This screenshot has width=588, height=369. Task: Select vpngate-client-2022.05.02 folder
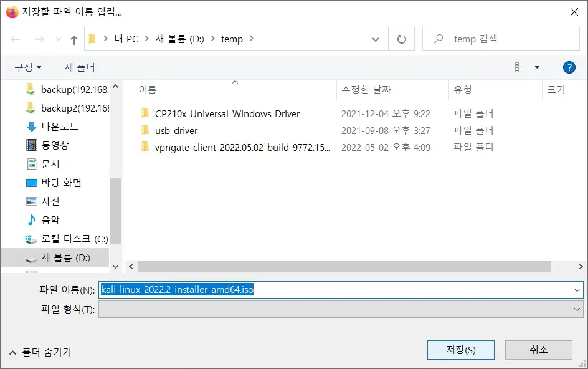tap(242, 148)
